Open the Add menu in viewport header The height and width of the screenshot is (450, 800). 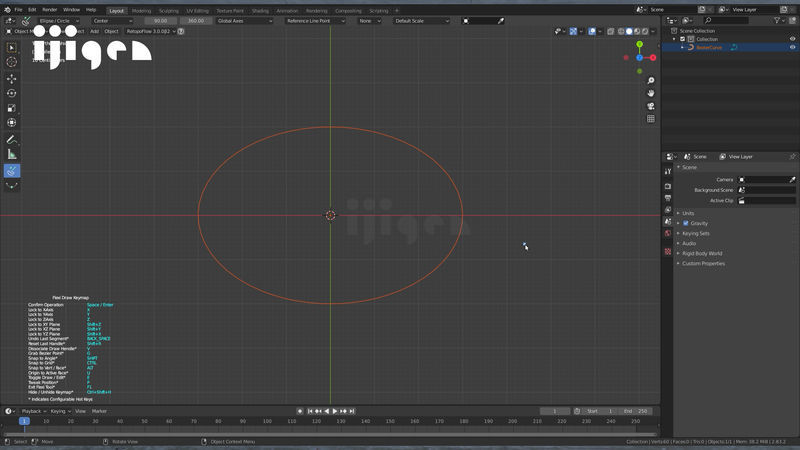tap(94, 31)
